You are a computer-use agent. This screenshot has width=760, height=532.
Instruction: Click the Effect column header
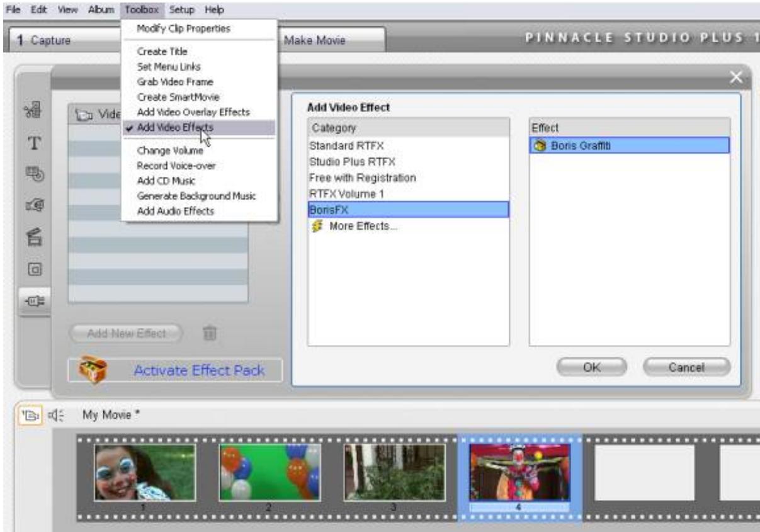(629, 128)
